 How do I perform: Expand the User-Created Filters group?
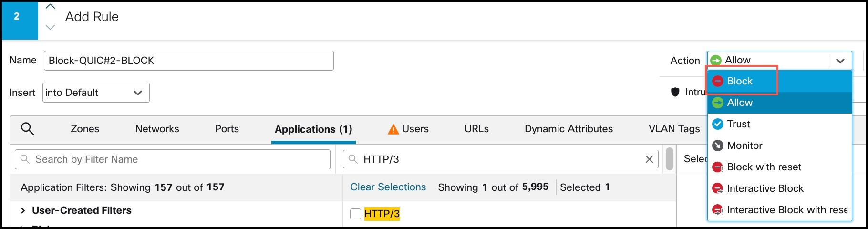23,210
